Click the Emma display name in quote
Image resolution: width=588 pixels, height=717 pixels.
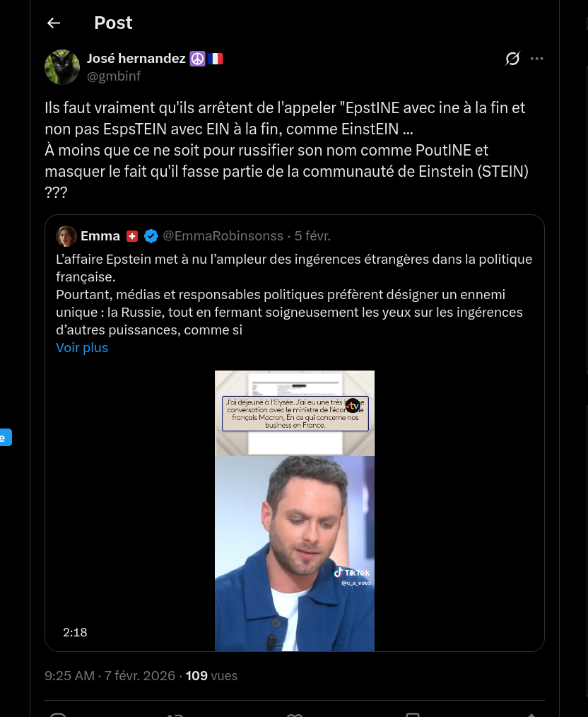pyautogui.click(x=100, y=236)
